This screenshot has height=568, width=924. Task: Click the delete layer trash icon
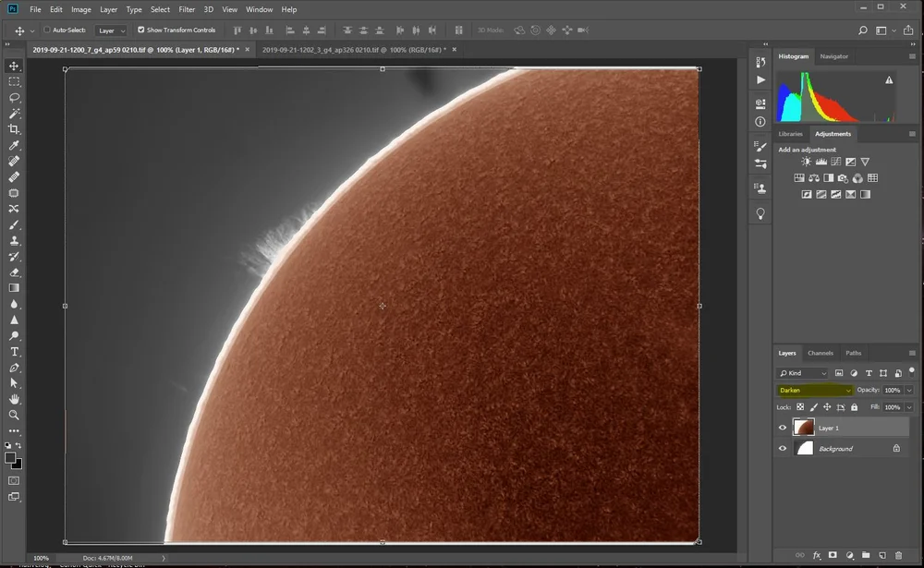coord(898,555)
